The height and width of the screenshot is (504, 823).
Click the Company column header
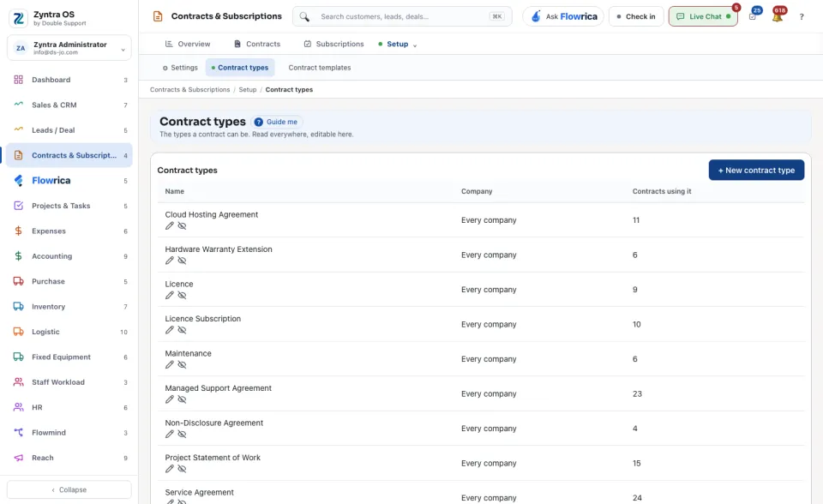(477, 191)
